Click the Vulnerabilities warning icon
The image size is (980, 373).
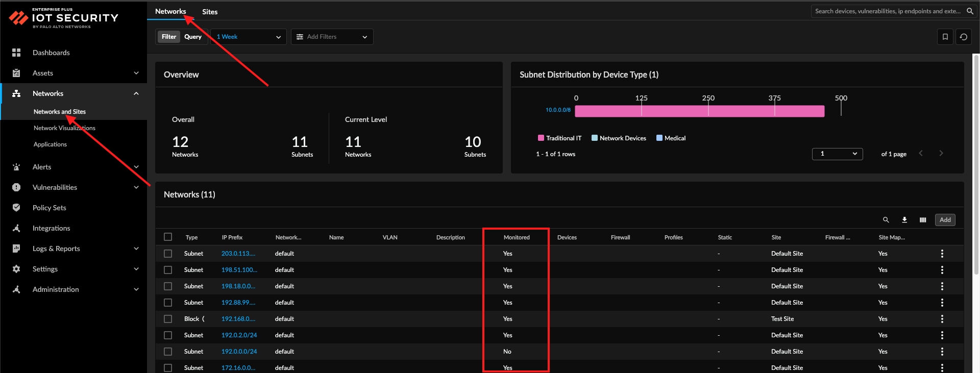click(x=16, y=187)
